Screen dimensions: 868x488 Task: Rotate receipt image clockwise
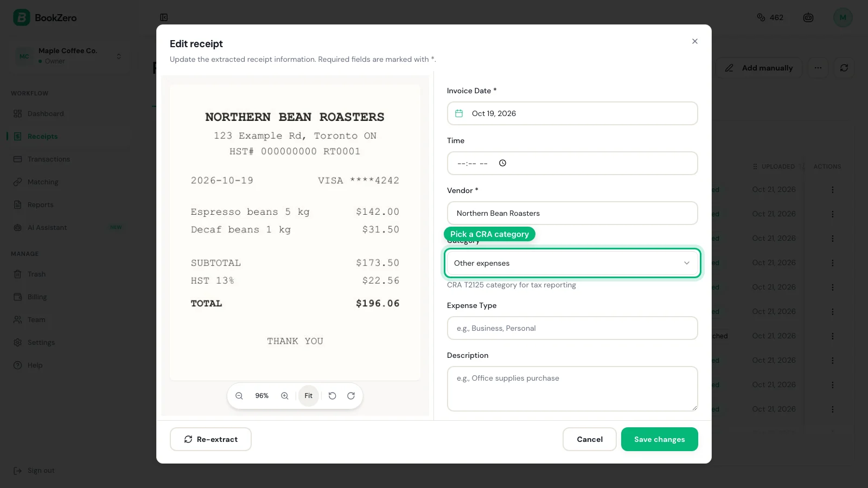(351, 396)
